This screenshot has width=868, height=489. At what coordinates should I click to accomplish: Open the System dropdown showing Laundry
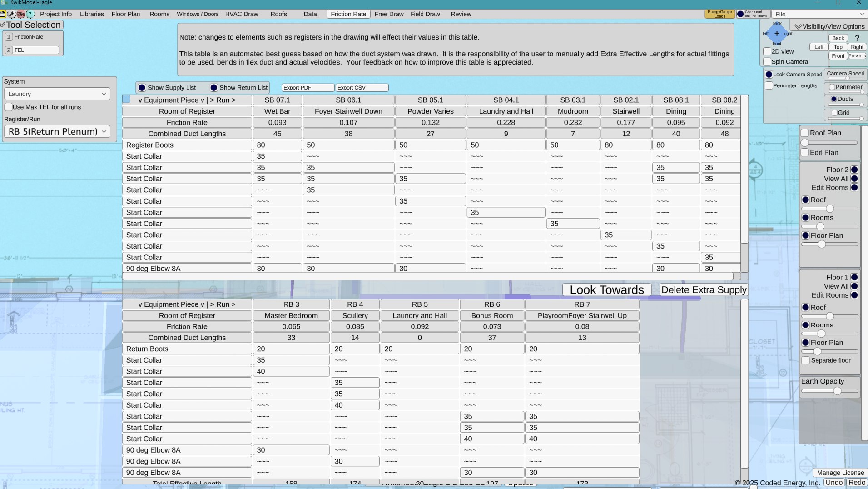[x=57, y=94]
